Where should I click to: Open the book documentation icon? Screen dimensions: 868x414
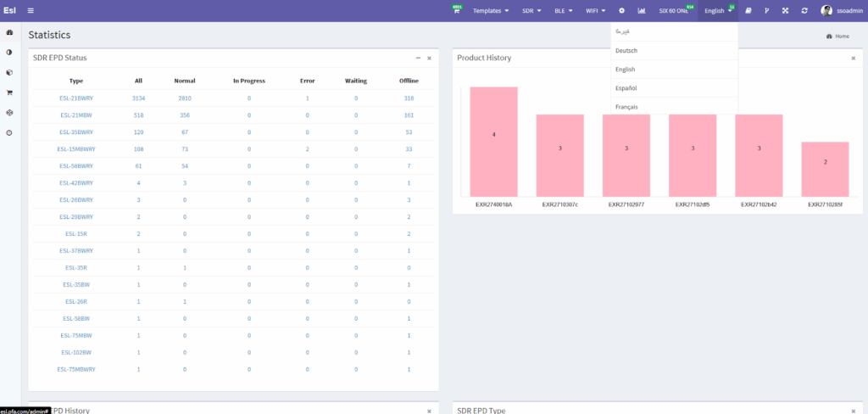coord(748,11)
